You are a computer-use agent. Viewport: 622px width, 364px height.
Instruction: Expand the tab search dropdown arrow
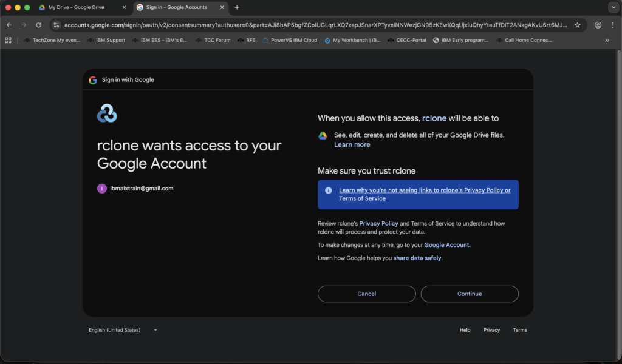pos(612,7)
